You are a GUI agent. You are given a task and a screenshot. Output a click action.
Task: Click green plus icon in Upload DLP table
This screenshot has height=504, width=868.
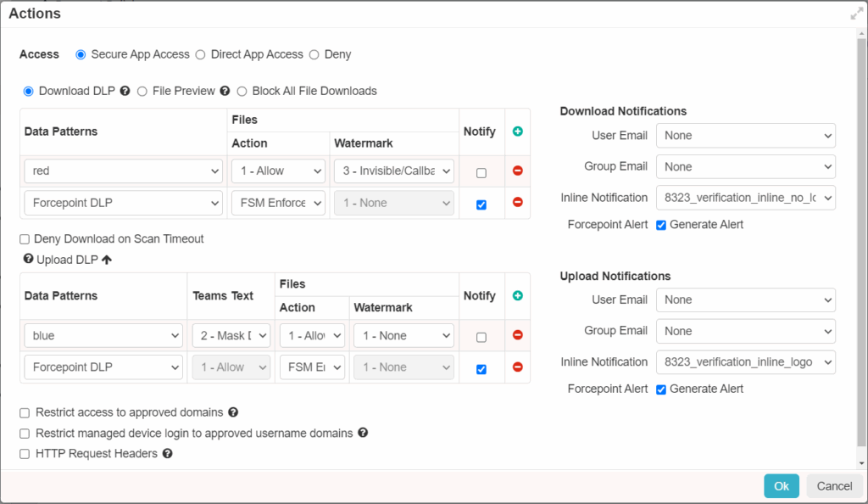pos(517,295)
